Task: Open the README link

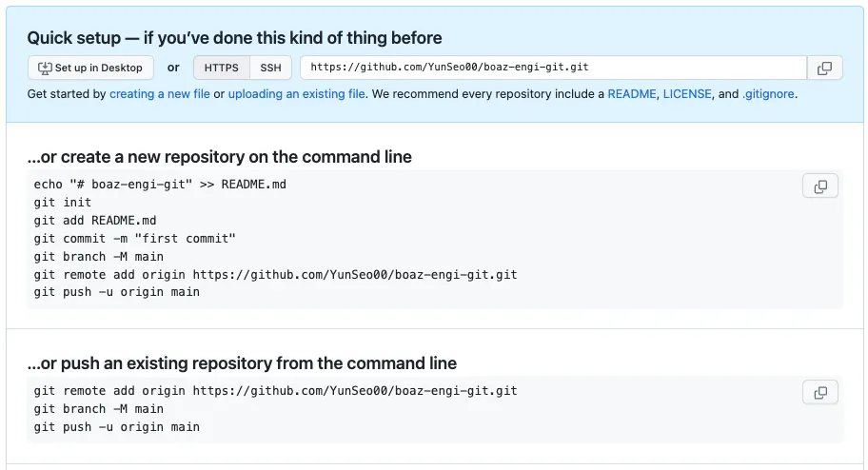Action: [x=631, y=94]
